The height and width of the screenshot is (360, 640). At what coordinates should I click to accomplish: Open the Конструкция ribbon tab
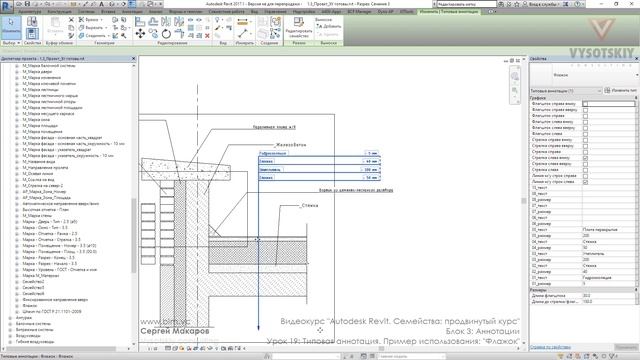click(x=59, y=12)
